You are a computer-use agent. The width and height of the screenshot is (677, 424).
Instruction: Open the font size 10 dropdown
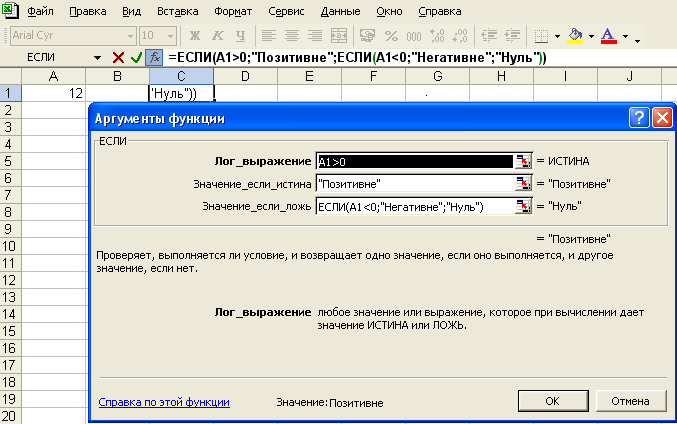171,36
